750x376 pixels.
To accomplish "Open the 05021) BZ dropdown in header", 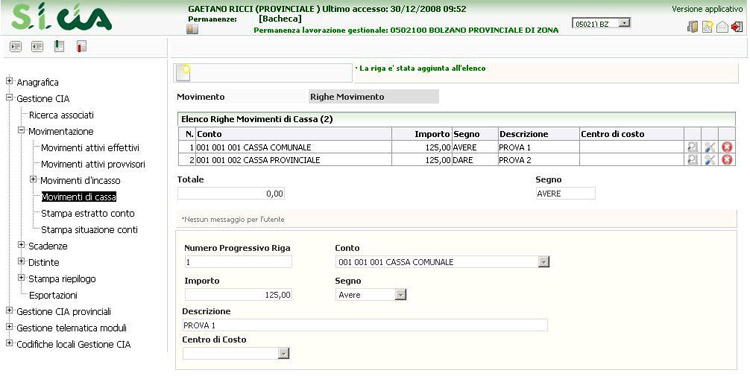I will coord(624,23).
